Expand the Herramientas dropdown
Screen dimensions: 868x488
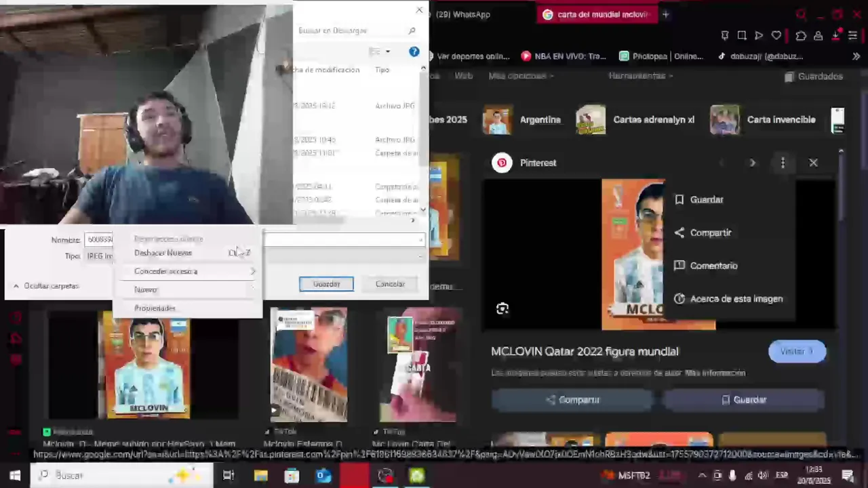tap(641, 76)
